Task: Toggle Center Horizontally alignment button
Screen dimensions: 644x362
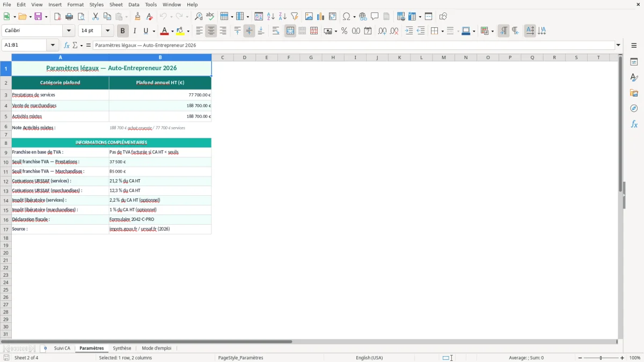Action: coord(211,31)
